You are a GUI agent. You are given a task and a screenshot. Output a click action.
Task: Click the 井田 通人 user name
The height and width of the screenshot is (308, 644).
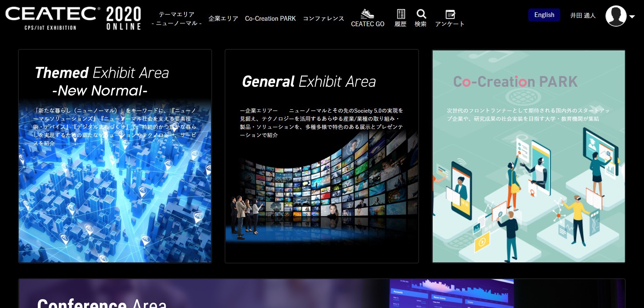click(x=583, y=16)
